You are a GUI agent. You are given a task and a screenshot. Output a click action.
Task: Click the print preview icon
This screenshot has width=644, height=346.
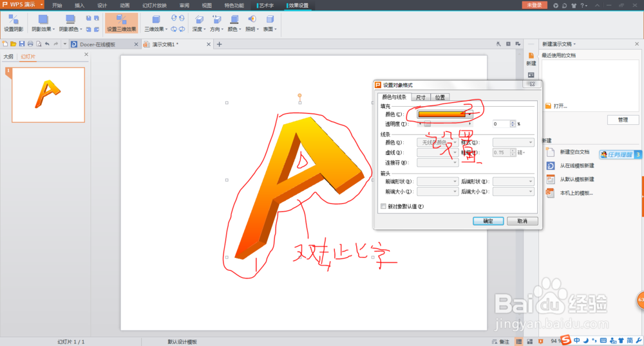pyautogui.click(x=39, y=44)
